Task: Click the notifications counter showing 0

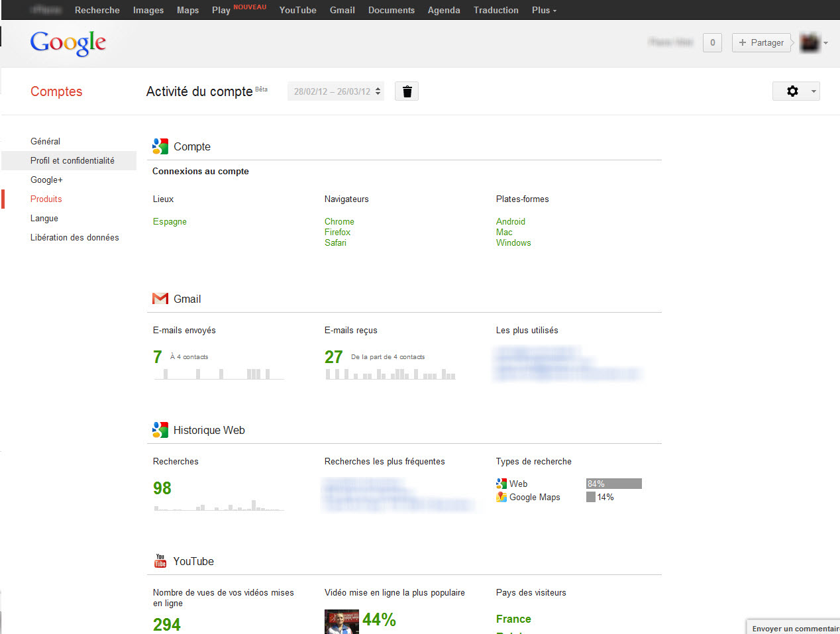Action: (x=712, y=43)
